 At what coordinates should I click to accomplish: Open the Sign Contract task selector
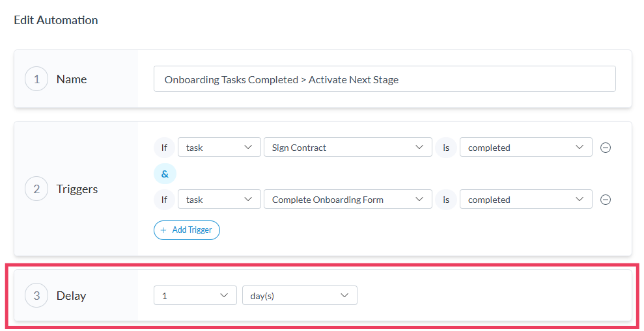pos(347,148)
